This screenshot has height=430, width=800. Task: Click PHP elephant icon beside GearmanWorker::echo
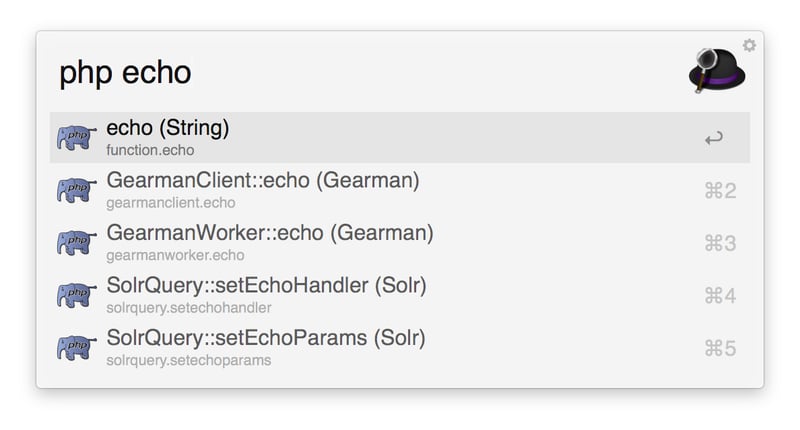(x=77, y=242)
